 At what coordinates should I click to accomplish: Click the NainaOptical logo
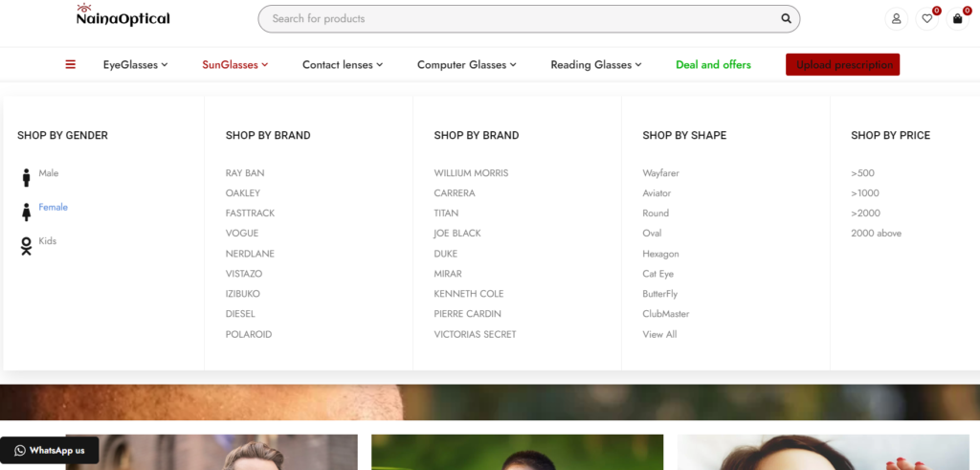[x=122, y=16]
